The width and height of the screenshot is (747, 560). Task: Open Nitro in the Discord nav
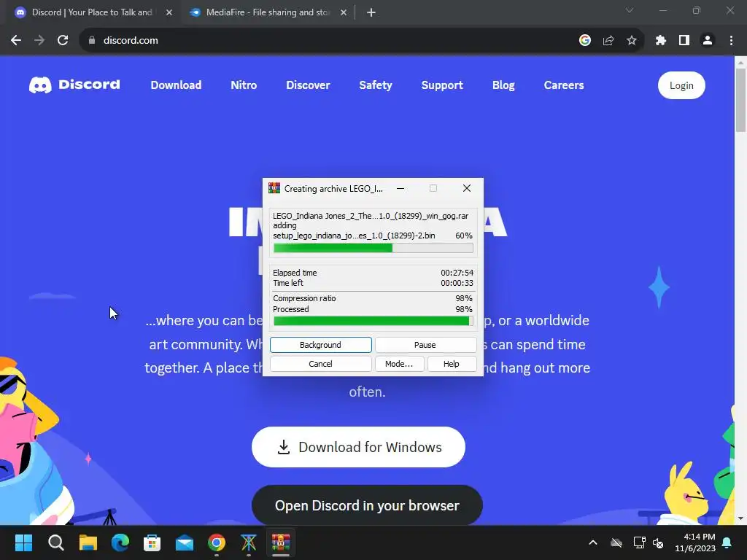pos(244,85)
